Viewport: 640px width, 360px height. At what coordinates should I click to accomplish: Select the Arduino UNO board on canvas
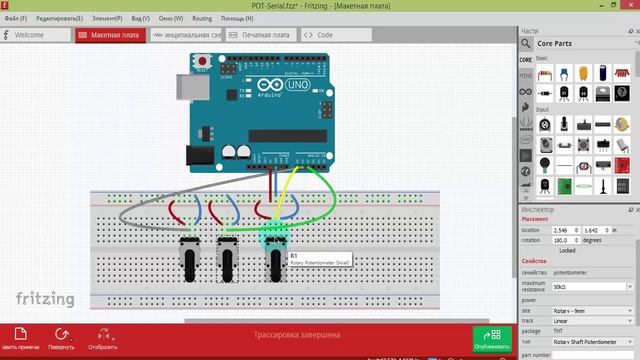point(261,112)
